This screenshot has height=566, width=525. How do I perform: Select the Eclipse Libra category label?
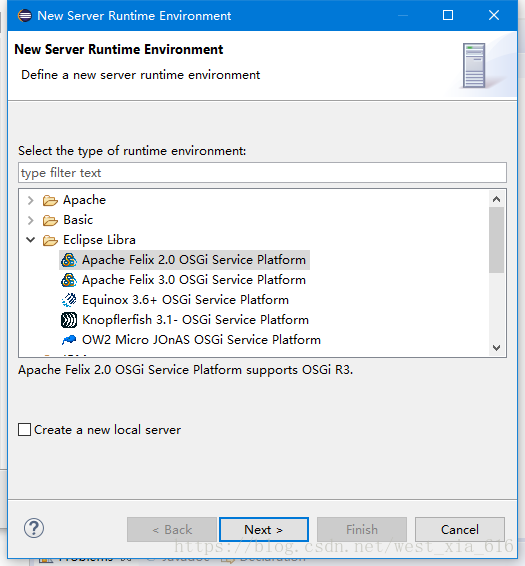pyautogui.click(x=99, y=240)
